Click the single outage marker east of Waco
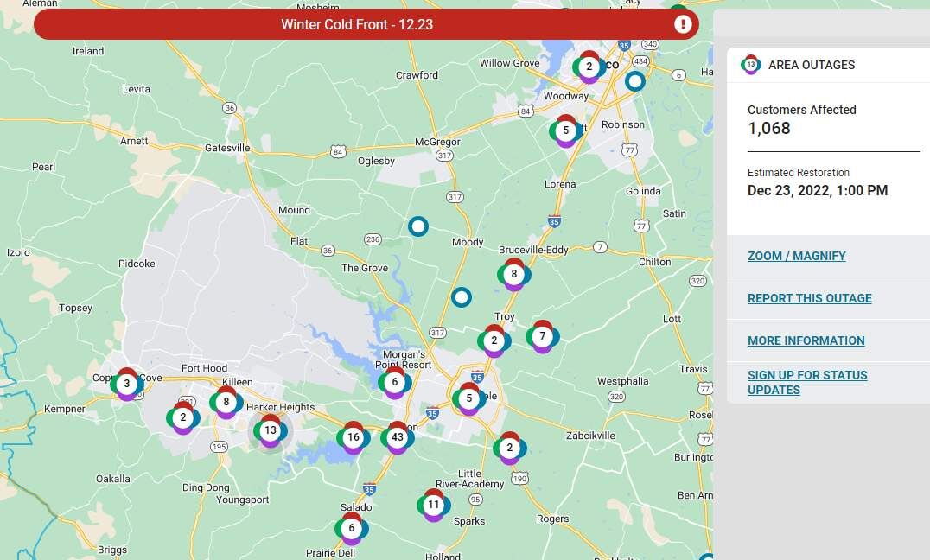The image size is (930, 560). point(635,81)
